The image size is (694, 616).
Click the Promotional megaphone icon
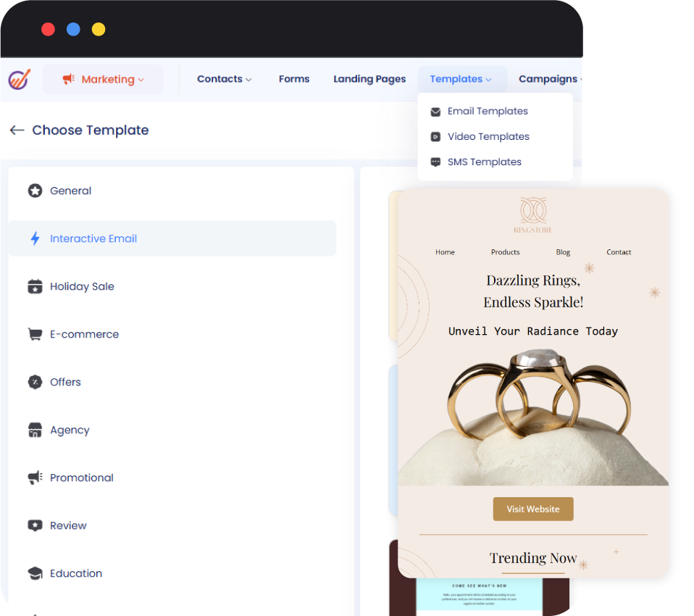35,478
